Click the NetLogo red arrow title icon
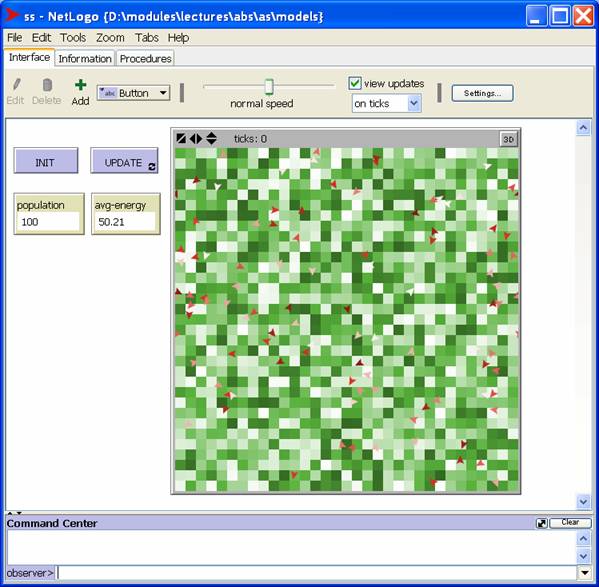This screenshot has width=599, height=587. pos(12,15)
